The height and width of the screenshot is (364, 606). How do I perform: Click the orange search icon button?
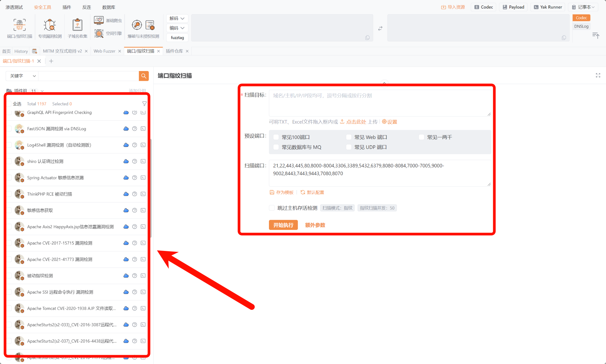click(x=144, y=76)
